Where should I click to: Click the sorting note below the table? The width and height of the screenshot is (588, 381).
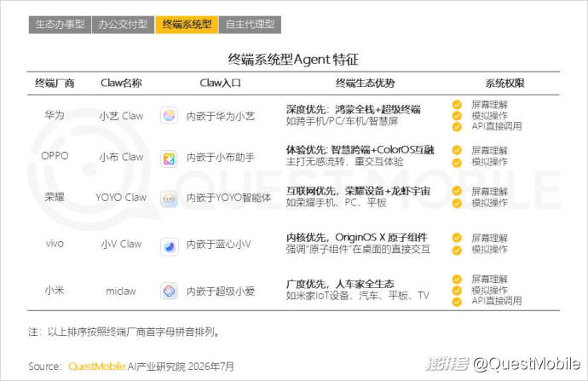(x=124, y=332)
